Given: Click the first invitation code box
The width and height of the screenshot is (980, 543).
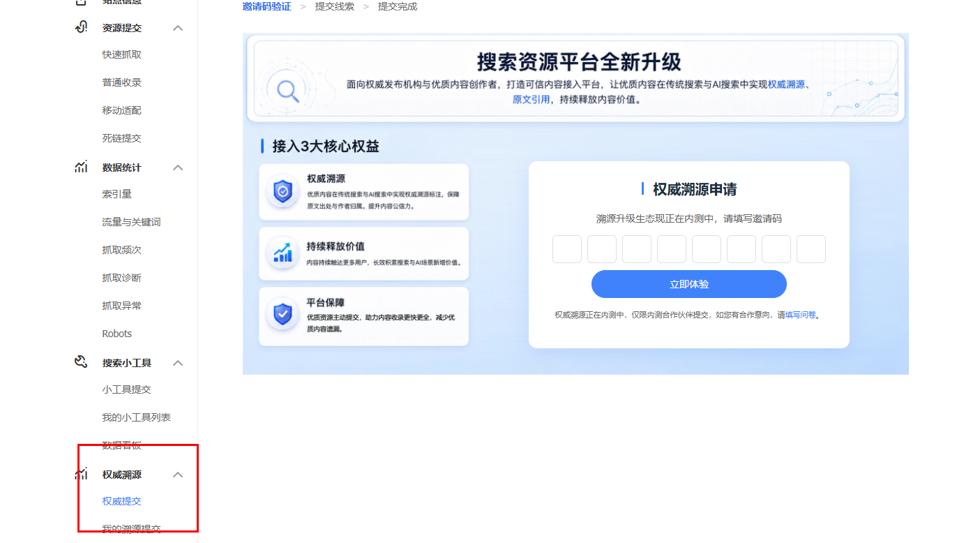Looking at the screenshot, I should [x=567, y=249].
